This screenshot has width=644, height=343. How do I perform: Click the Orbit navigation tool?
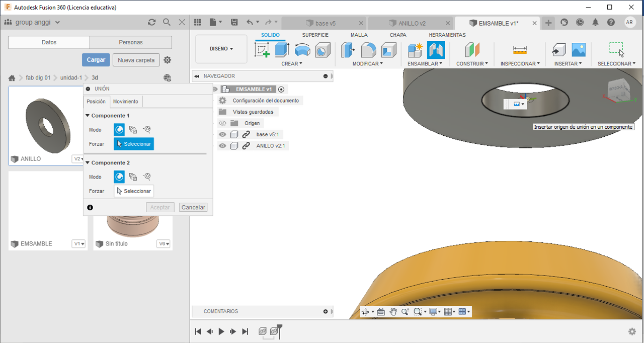(366, 312)
